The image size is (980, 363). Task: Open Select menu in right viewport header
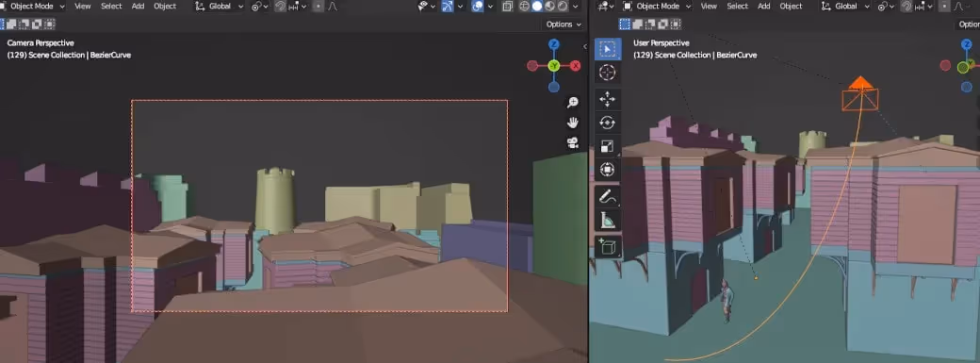(738, 7)
